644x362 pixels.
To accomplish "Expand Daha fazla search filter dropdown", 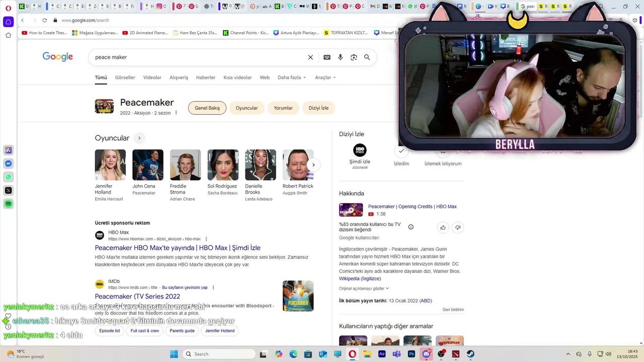I will (x=292, y=77).
